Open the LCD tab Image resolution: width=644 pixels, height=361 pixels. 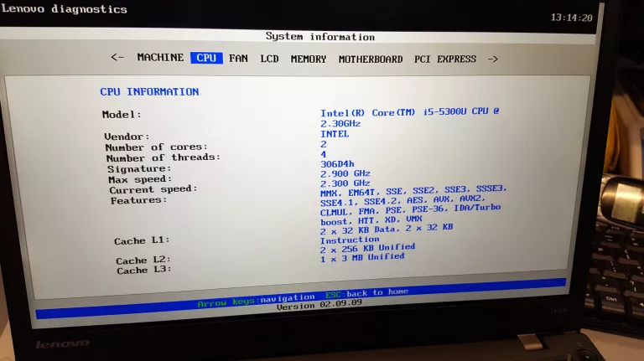coord(269,59)
